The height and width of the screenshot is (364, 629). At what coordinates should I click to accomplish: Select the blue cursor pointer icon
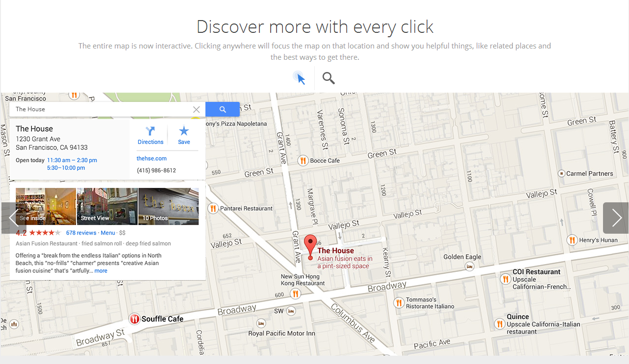(300, 78)
